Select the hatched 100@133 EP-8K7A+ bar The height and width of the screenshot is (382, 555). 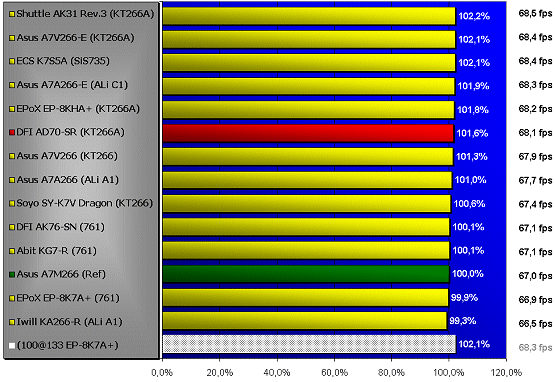[x=309, y=344]
